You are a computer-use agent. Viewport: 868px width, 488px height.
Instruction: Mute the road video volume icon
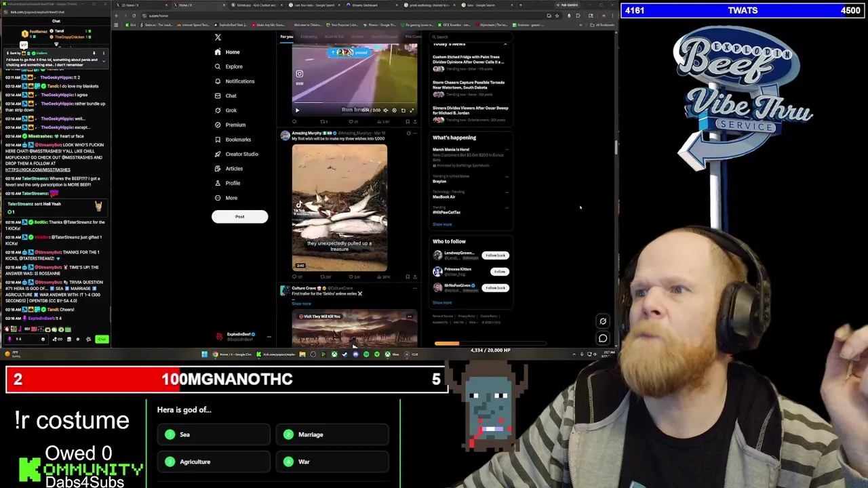tap(385, 110)
